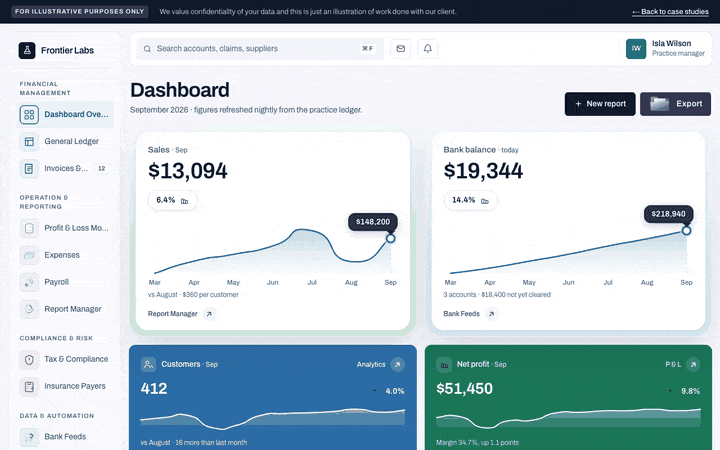Click the New report button
The width and height of the screenshot is (720, 450).
pyautogui.click(x=600, y=104)
